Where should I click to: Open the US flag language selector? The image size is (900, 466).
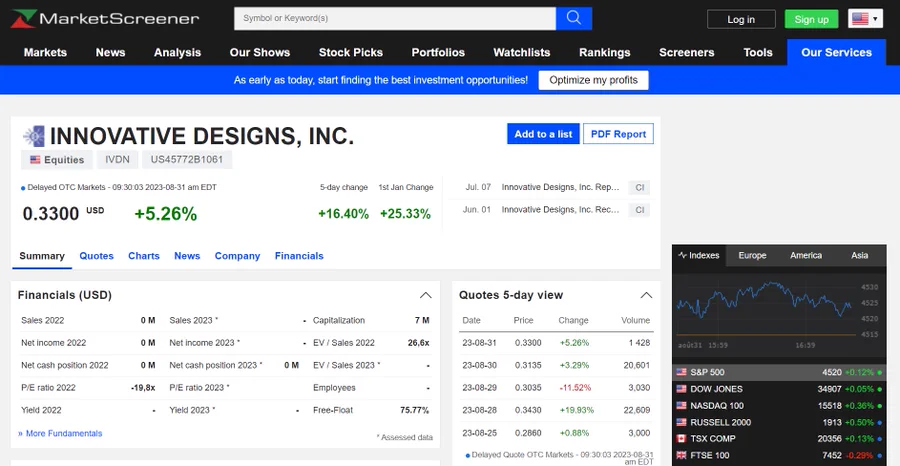(865, 19)
